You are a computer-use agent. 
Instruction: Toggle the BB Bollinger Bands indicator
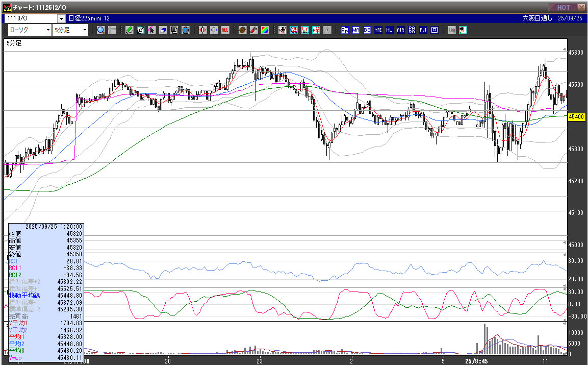tap(367, 30)
